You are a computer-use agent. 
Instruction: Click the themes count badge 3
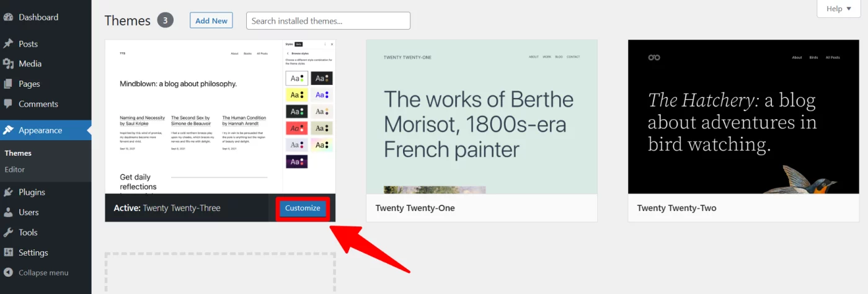165,20
